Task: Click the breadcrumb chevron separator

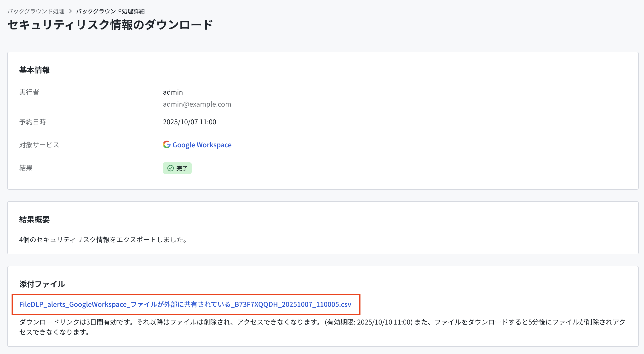Action: click(x=70, y=11)
